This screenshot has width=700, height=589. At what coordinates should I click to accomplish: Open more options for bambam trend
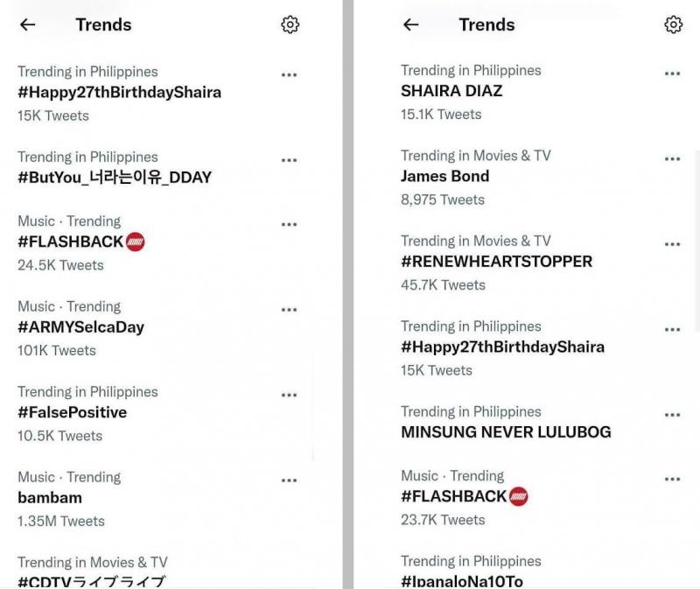pyautogui.click(x=290, y=480)
